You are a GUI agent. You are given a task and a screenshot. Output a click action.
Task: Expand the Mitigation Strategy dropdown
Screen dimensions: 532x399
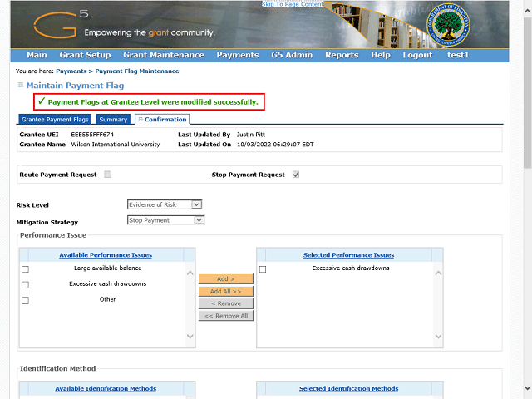tap(165, 220)
